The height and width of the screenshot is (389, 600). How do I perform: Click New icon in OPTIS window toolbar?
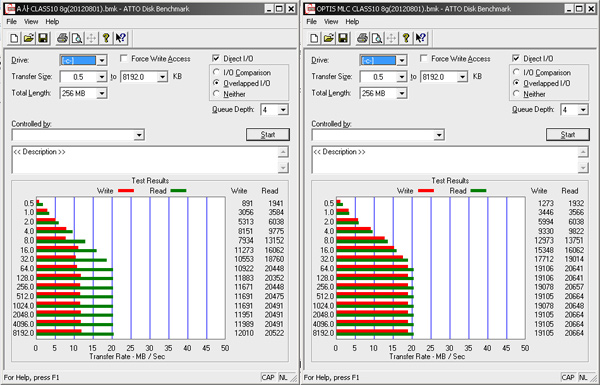[314, 38]
